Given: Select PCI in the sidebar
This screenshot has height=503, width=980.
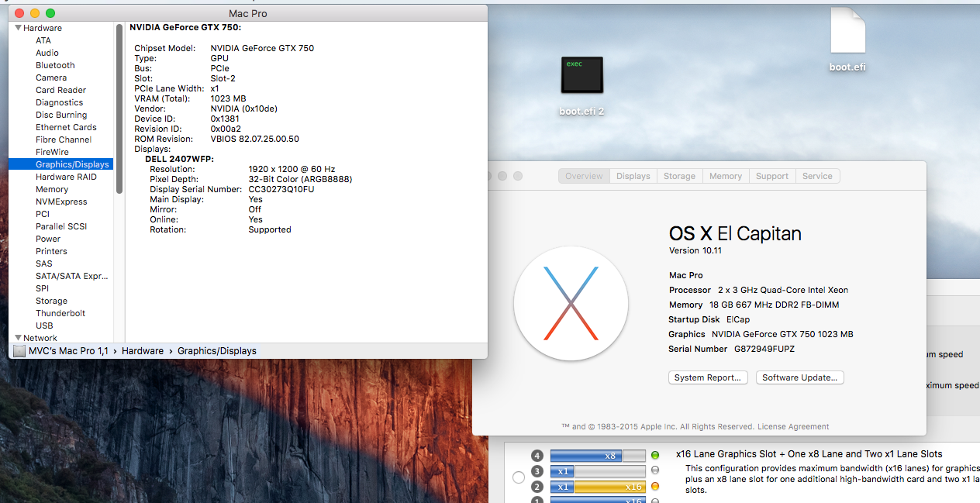Looking at the screenshot, I should [x=43, y=214].
